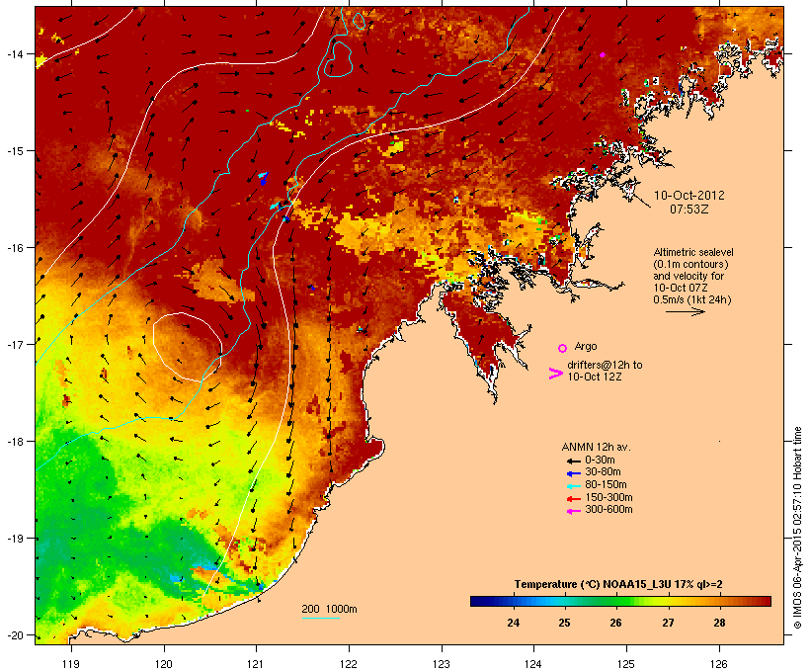Image resolution: width=810 pixels, height=672 pixels.
Task: Click the 0.5m/s velocity scale arrow
Action: pos(686,311)
